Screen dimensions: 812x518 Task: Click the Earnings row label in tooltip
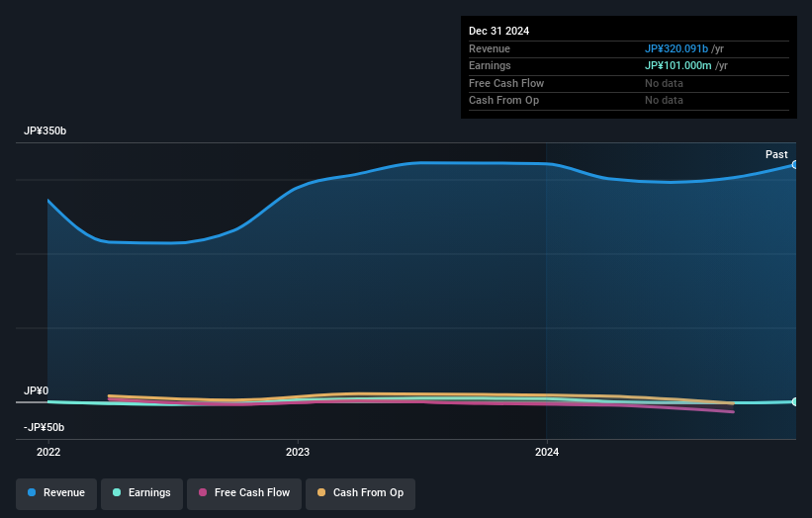point(490,65)
